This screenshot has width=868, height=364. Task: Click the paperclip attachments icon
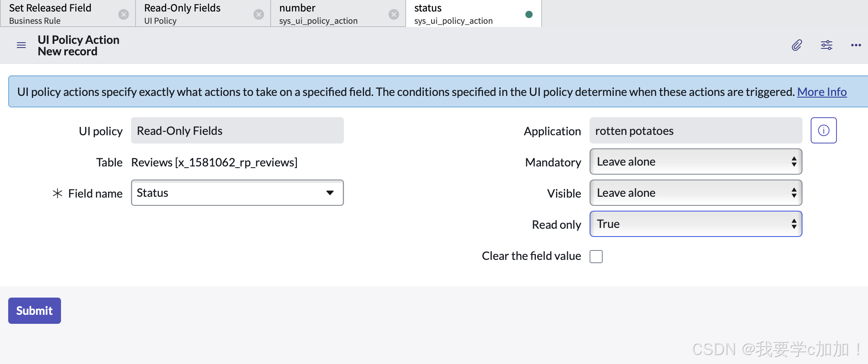tap(796, 45)
